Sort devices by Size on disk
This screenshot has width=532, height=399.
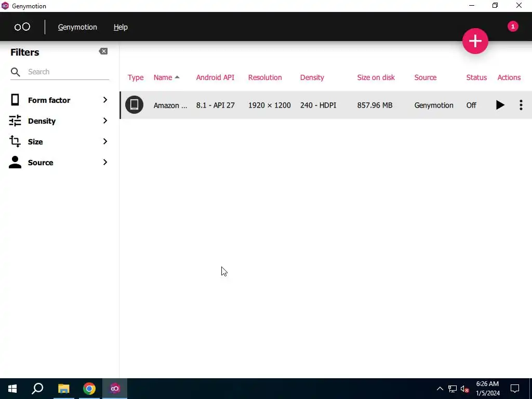coord(376,77)
